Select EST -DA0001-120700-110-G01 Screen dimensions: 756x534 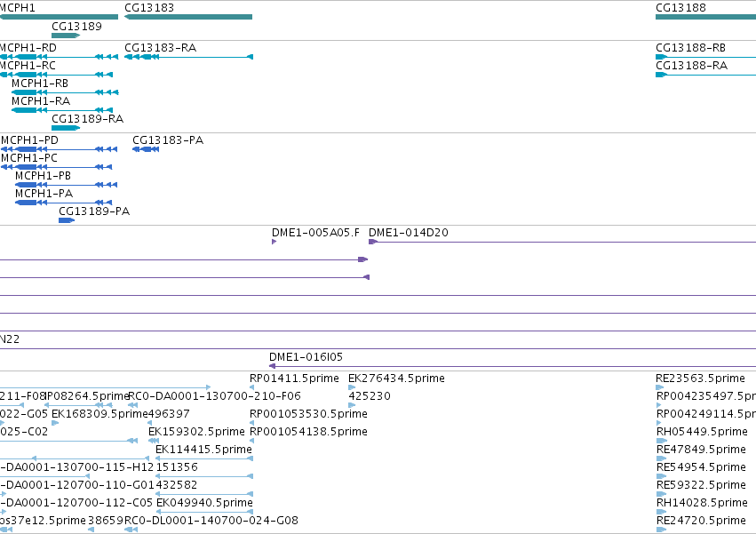click(76, 485)
